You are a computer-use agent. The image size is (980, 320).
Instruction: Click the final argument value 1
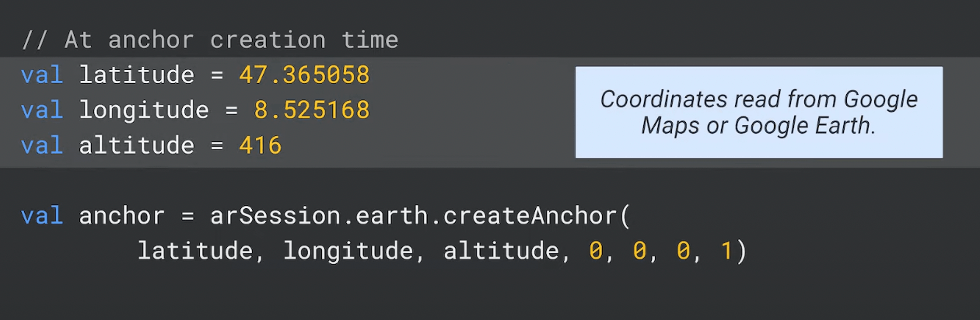(x=726, y=251)
